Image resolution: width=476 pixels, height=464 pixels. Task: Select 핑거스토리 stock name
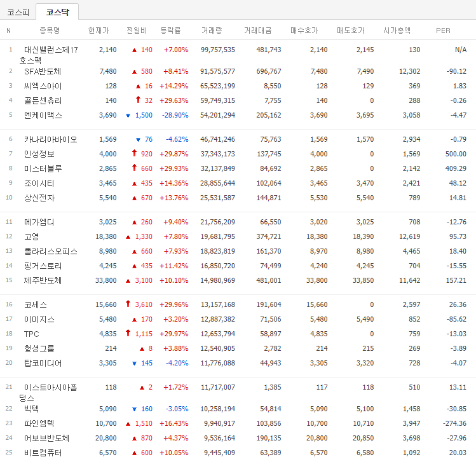point(43,266)
